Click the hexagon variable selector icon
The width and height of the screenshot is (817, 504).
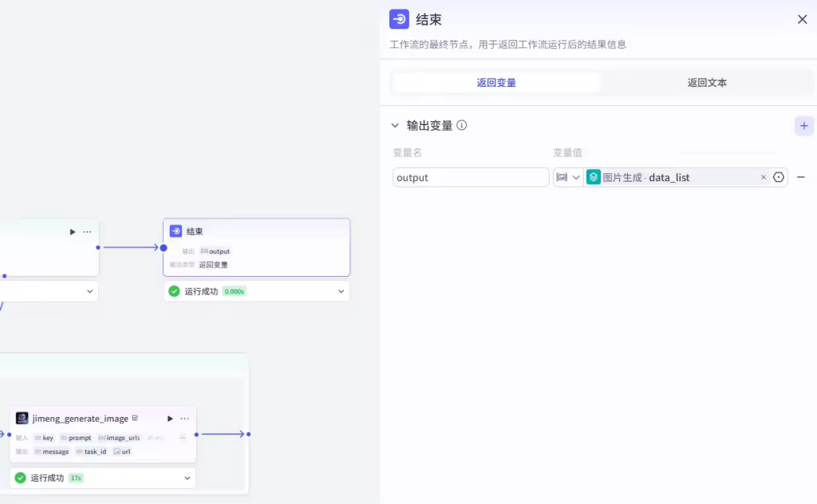coord(779,177)
